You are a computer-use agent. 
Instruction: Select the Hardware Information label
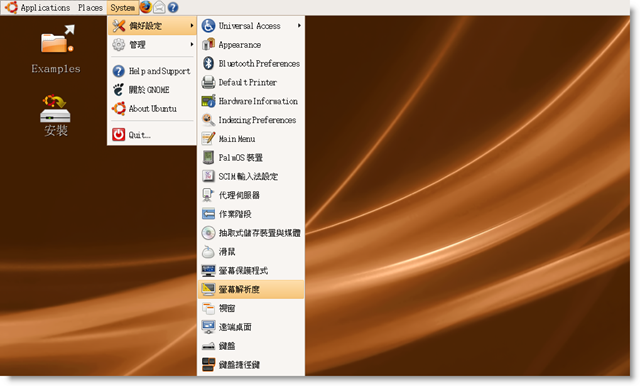[x=258, y=101]
